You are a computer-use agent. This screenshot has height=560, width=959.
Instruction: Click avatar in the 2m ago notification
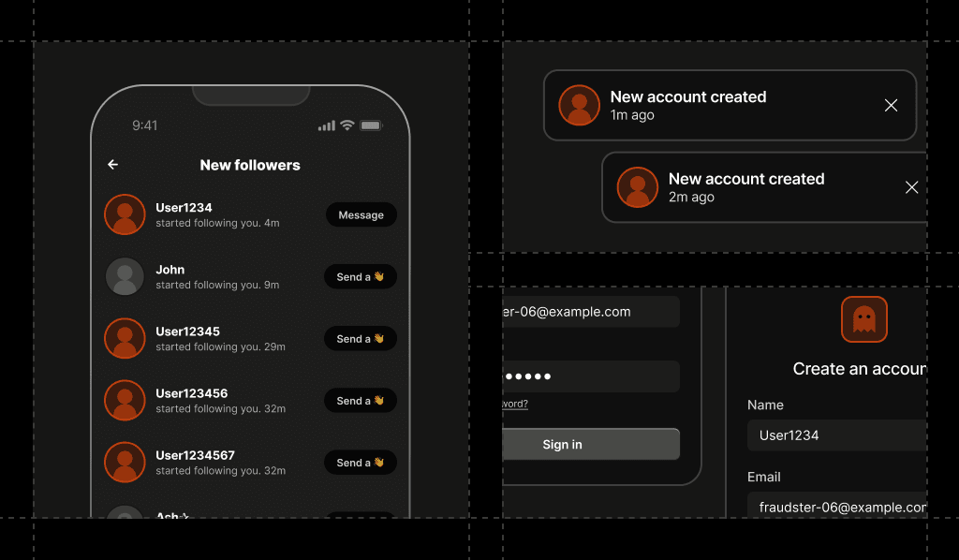[637, 187]
